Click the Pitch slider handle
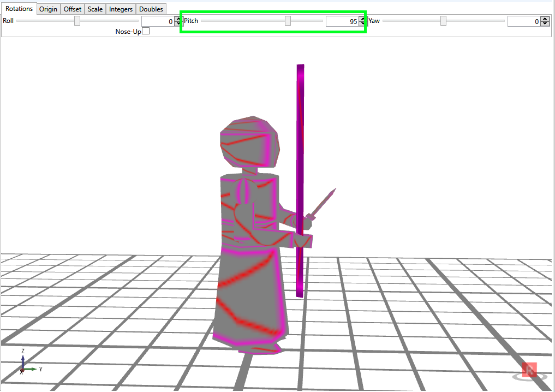Viewport: 555px width, 392px height. (288, 21)
